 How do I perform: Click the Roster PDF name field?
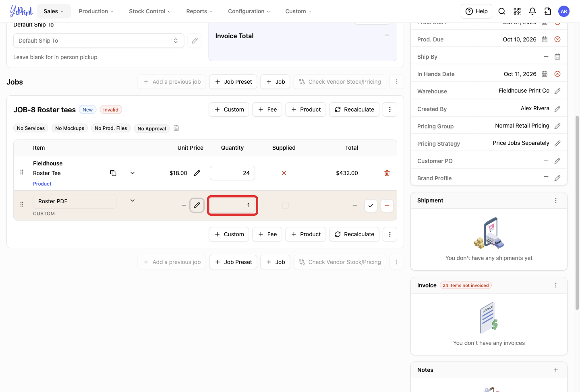tap(75, 201)
